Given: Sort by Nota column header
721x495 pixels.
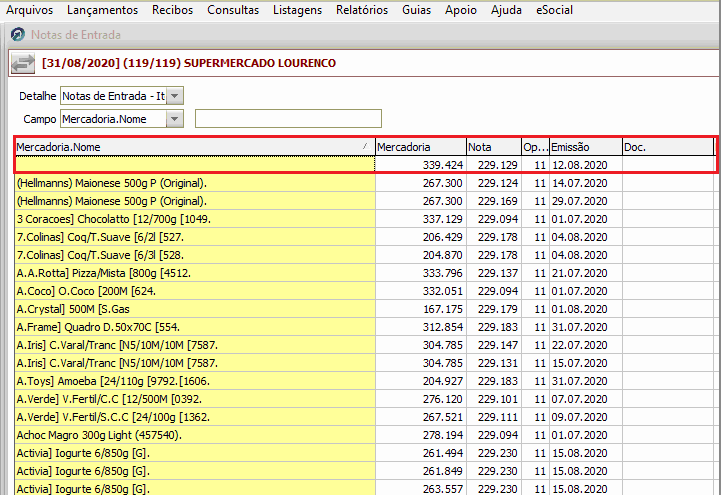Looking at the screenshot, I should pyautogui.click(x=494, y=147).
